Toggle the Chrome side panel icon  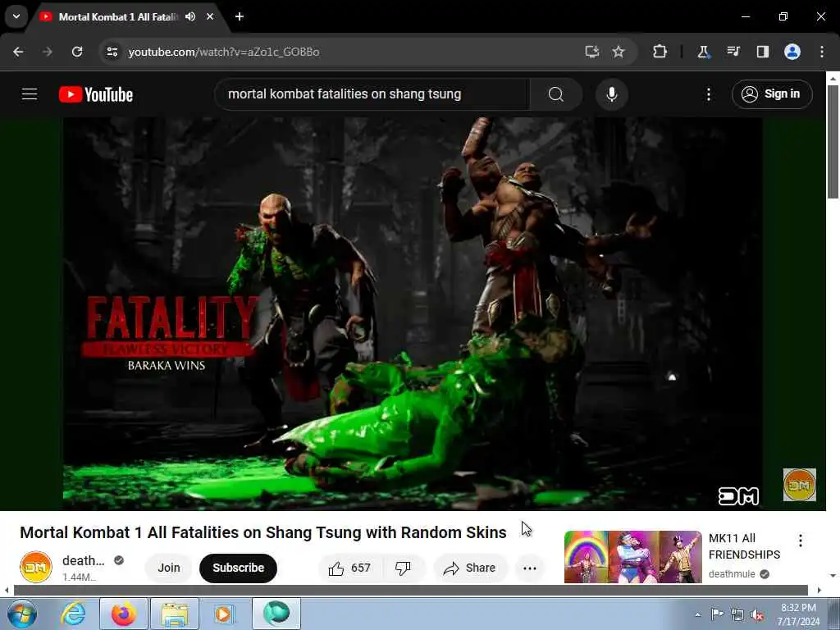pyautogui.click(x=762, y=52)
